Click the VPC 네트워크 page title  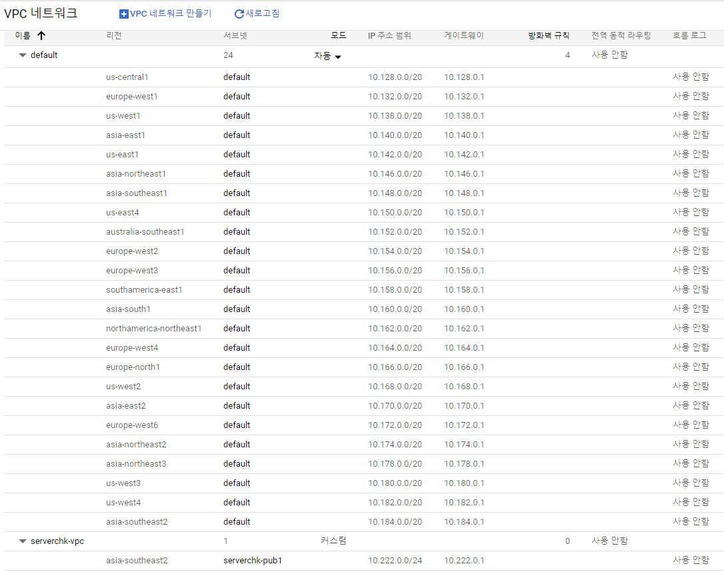click(x=41, y=13)
